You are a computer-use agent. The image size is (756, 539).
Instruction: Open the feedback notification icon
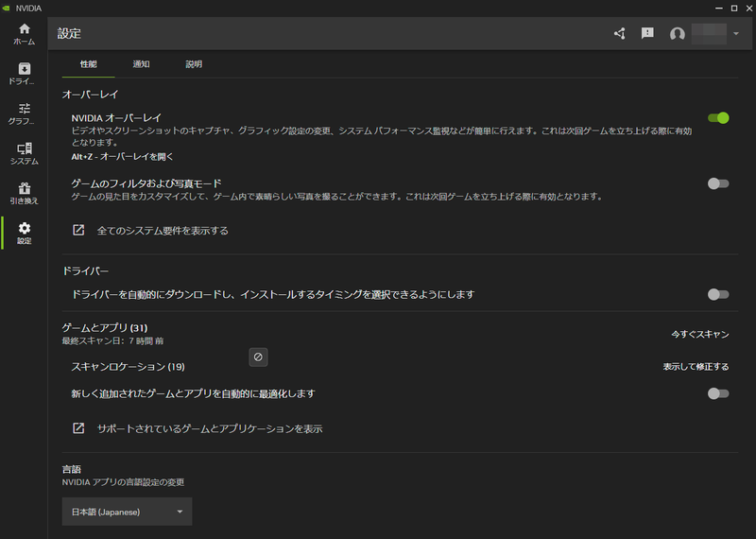(x=647, y=33)
